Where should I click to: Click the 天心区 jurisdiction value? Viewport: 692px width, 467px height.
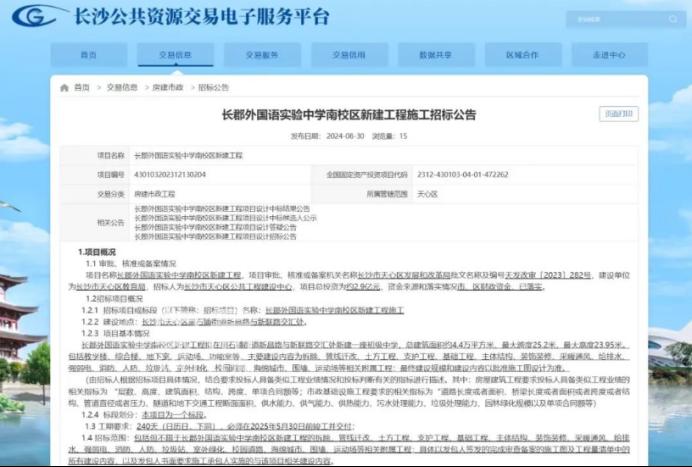pyautogui.click(x=427, y=194)
